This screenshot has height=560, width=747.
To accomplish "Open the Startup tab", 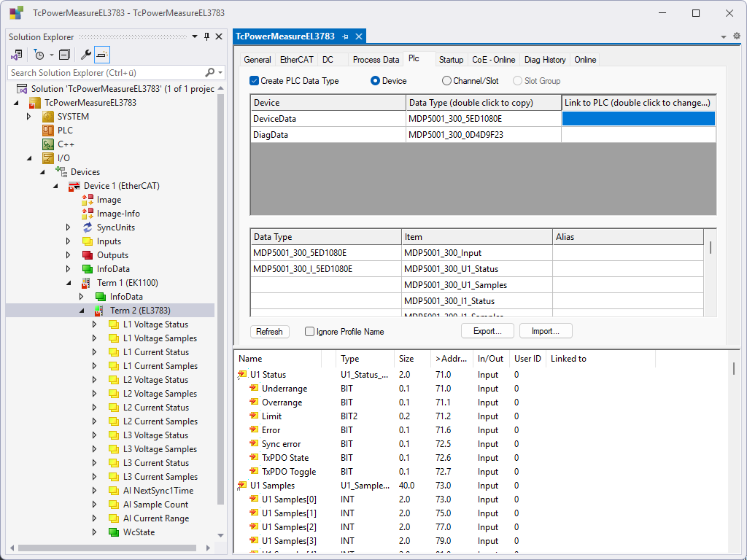I will tap(451, 60).
